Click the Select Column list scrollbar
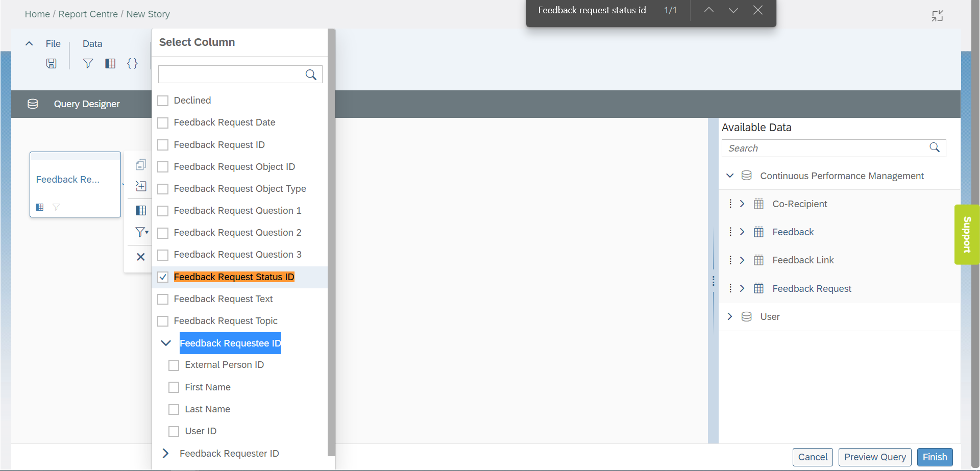 331,242
